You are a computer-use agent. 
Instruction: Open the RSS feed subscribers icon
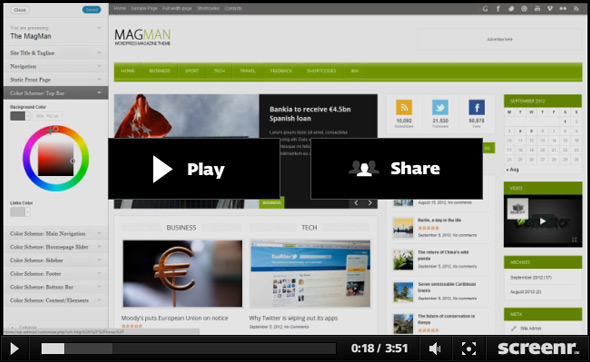click(x=404, y=108)
